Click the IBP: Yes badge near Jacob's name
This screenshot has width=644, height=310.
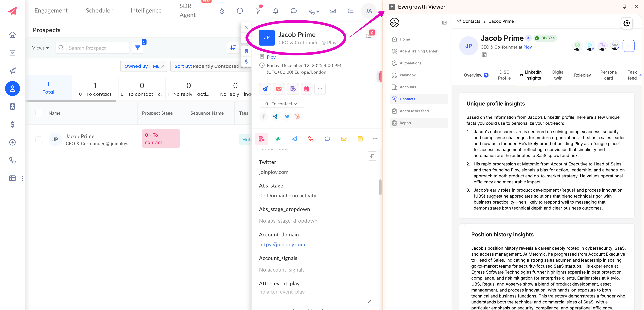tap(545, 38)
